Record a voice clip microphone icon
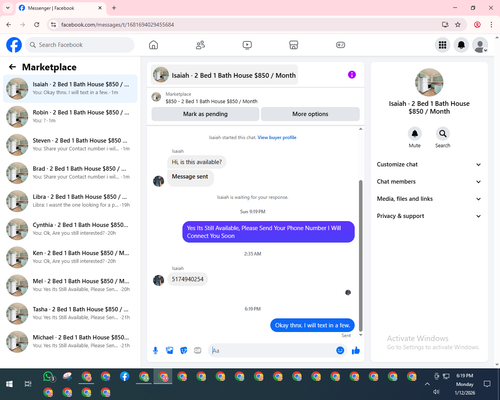Image resolution: width=500 pixels, height=400 pixels. coord(155,350)
